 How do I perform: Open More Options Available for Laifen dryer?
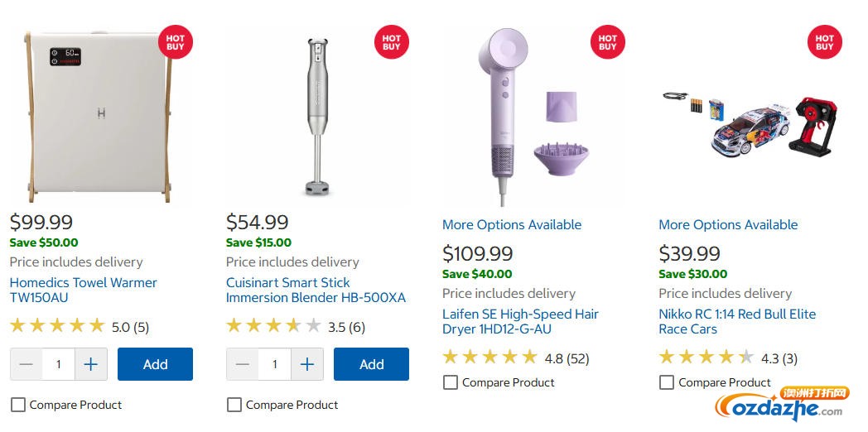point(512,224)
